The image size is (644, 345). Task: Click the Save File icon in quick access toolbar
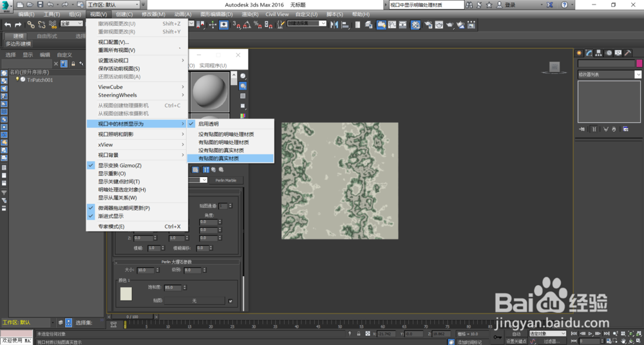tap(40, 5)
